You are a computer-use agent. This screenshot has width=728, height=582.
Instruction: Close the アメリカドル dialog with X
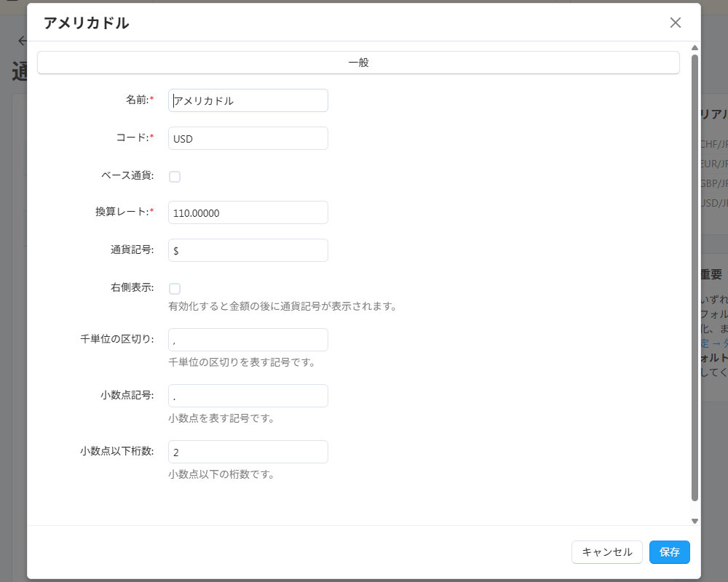point(675,23)
